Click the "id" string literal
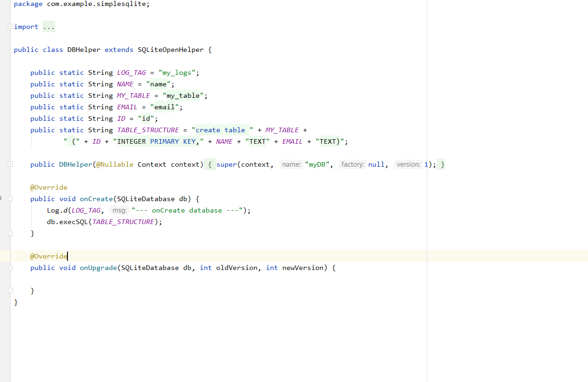Screen dimensions: 588x382 pos(146,118)
